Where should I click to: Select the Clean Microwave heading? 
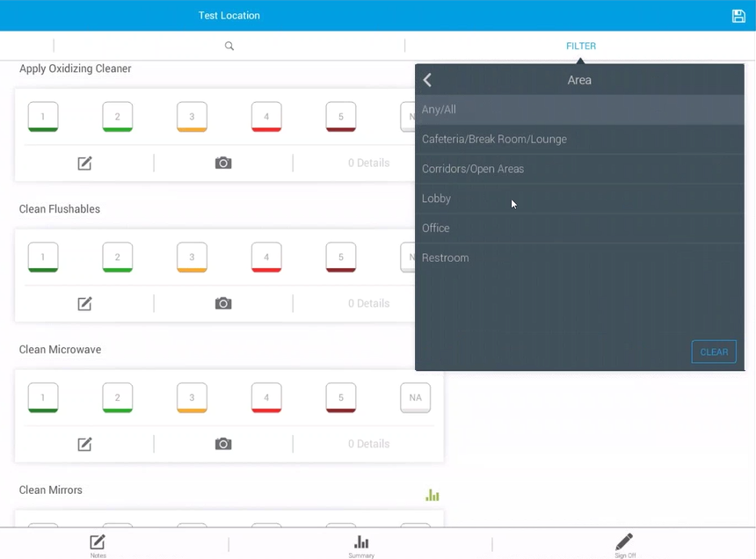(x=61, y=350)
